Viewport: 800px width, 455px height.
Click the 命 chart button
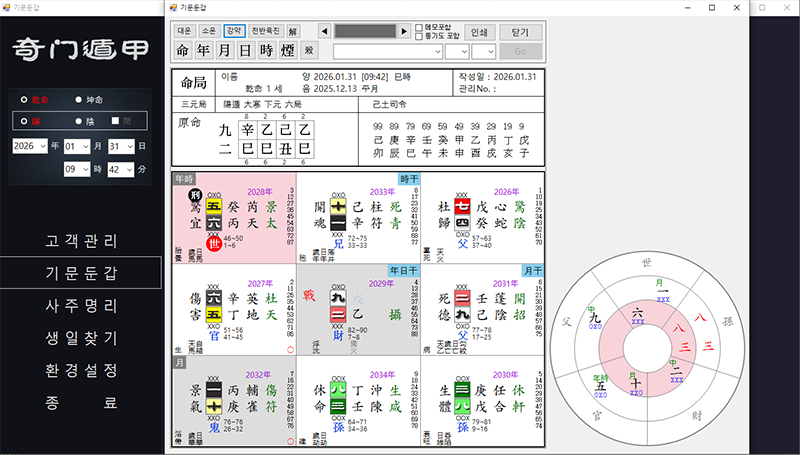182,51
